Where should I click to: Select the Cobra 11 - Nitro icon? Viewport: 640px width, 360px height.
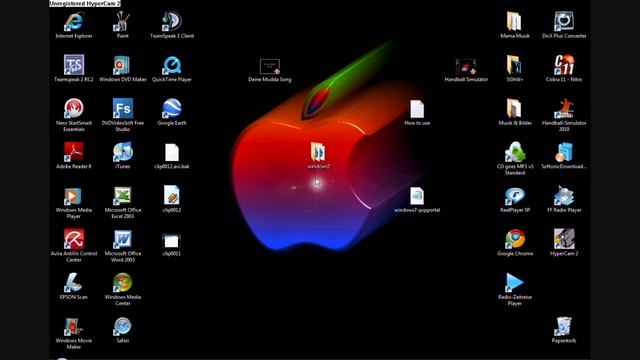pyautogui.click(x=564, y=65)
